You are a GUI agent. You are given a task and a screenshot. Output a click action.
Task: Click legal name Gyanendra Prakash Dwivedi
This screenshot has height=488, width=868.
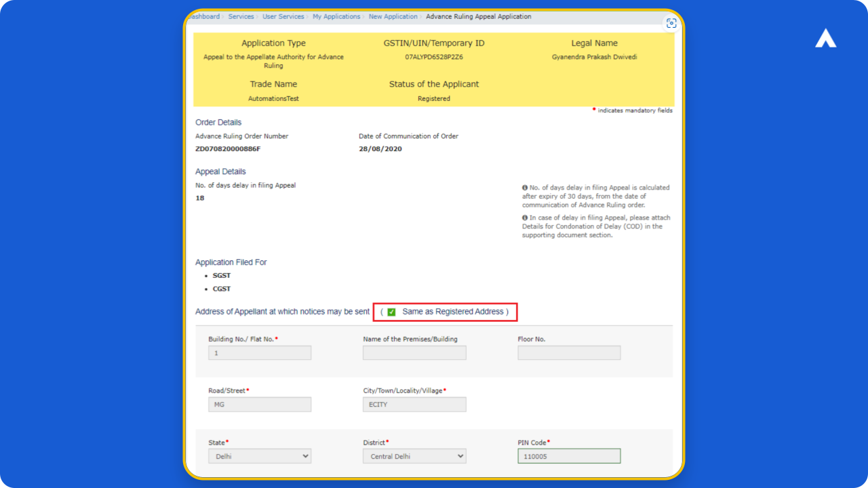pos(594,57)
